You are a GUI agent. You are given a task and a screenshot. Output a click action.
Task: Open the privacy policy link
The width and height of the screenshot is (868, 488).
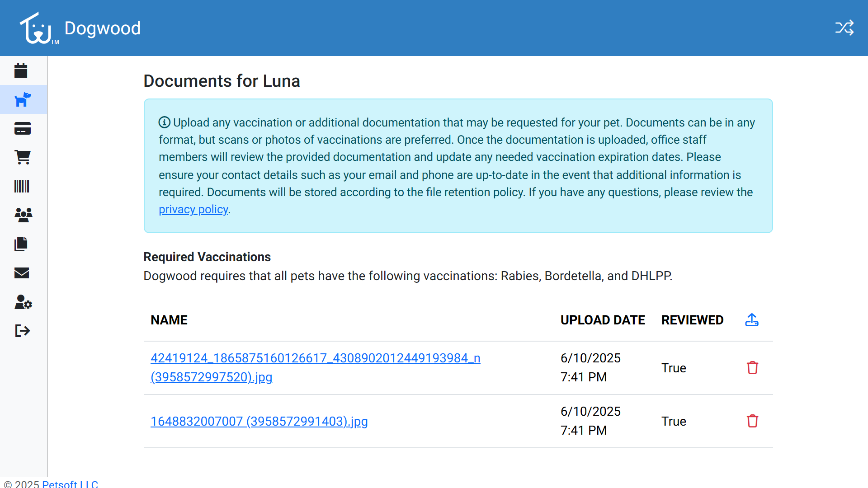[x=193, y=210]
